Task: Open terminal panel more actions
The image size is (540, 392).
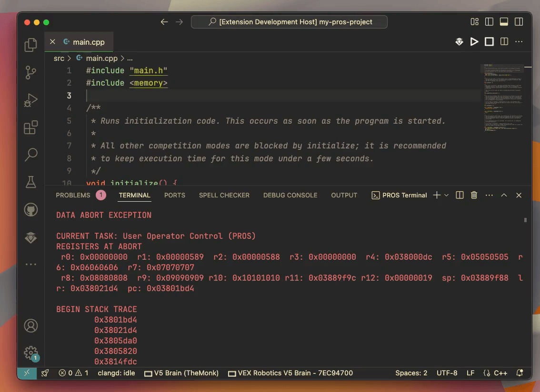Action: pyautogui.click(x=489, y=195)
